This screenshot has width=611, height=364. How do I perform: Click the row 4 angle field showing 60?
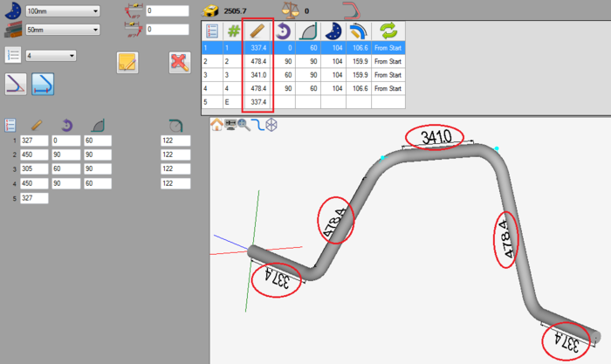point(98,183)
